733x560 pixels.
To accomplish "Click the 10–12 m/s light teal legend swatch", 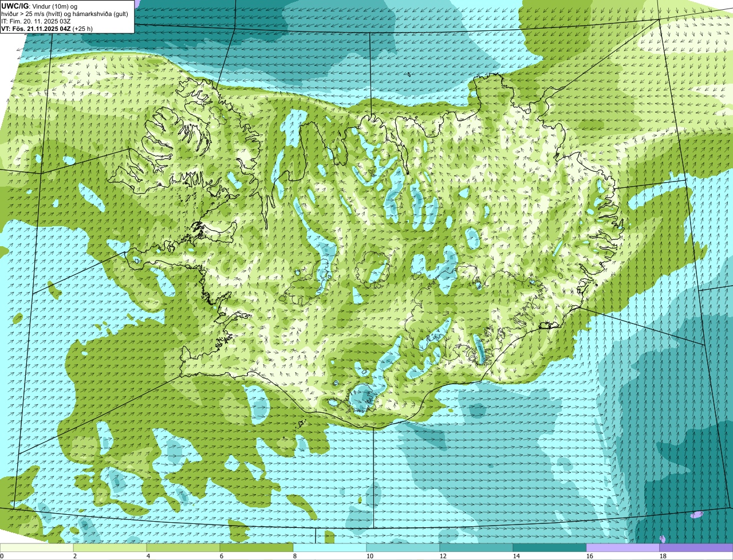I will click(x=403, y=548).
